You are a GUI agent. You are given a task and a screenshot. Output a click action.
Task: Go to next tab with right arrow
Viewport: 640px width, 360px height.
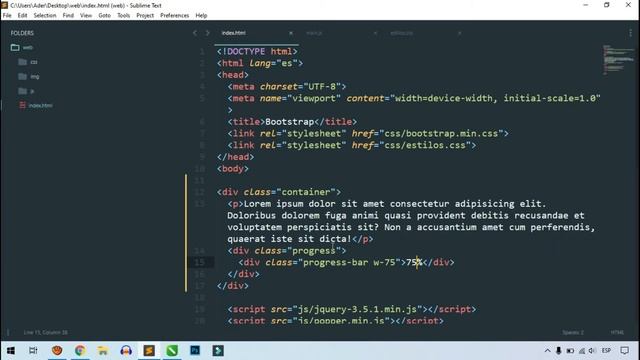[x=207, y=33]
